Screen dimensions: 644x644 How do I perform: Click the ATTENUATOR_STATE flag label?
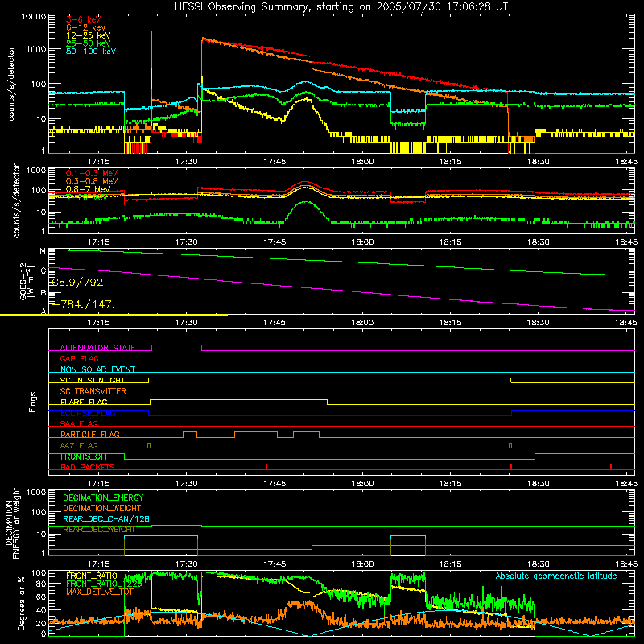click(97, 348)
